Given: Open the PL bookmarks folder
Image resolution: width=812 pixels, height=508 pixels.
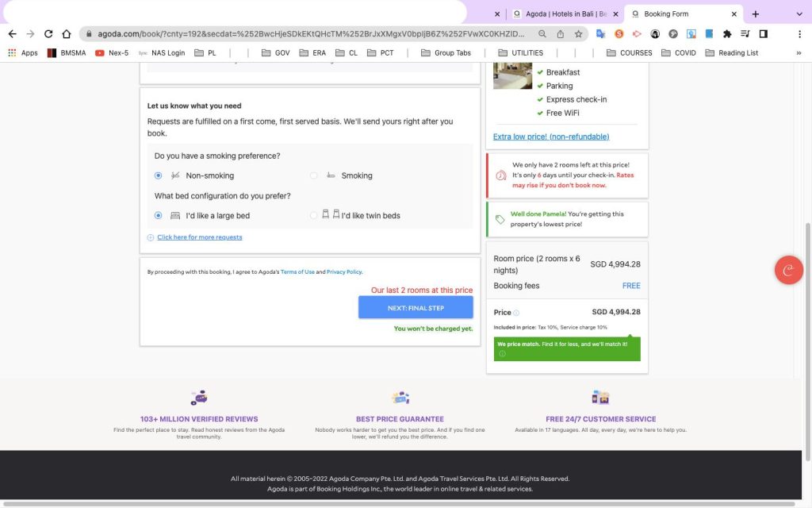Looking at the screenshot, I should pyautogui.click(x=205, y=53).
